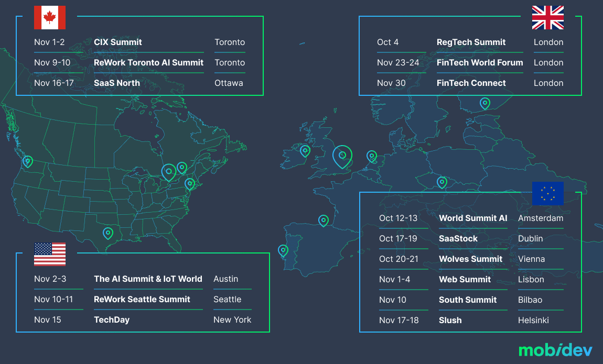Click the Seattle city label
The width and height of the screenshot is (603, 364).
[x=227, y=299]
